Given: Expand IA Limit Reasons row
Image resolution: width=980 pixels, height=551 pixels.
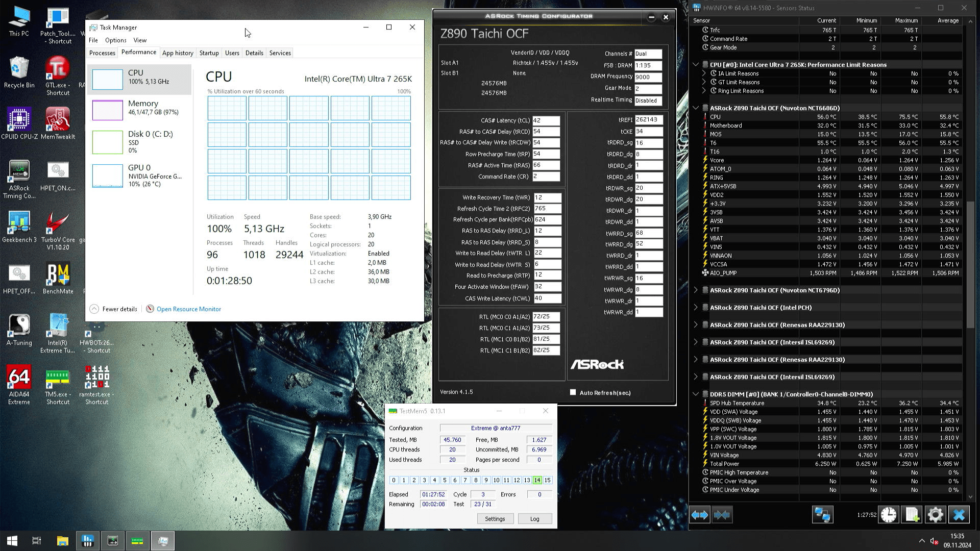Looking at the screenshot, I should pos(704,73).
